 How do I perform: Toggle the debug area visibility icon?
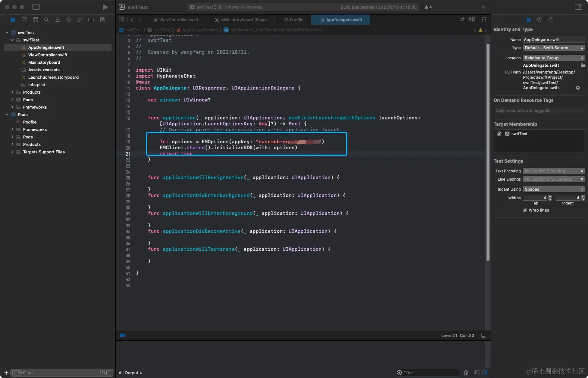pyautogui.click(x=484, y=335)
